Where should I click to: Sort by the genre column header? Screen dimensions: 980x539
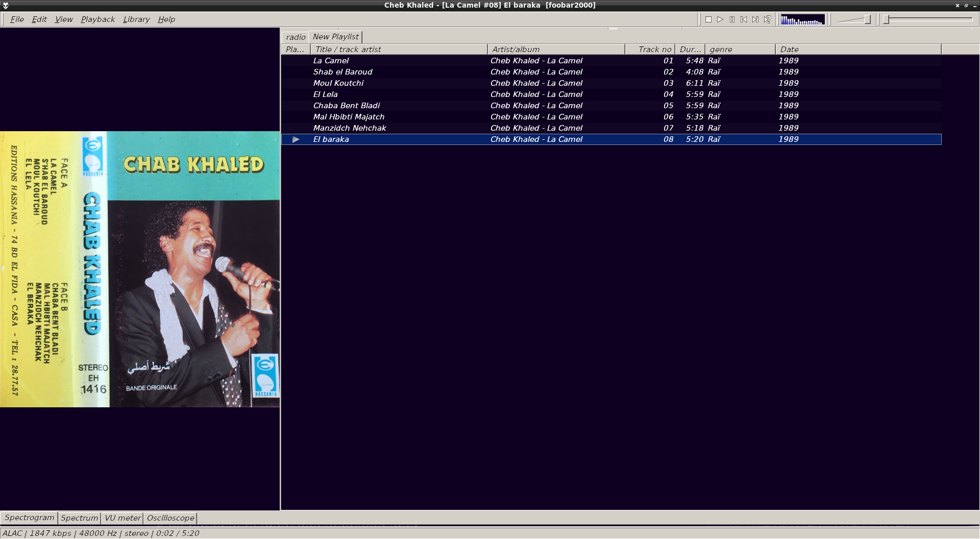coord(740,50)
